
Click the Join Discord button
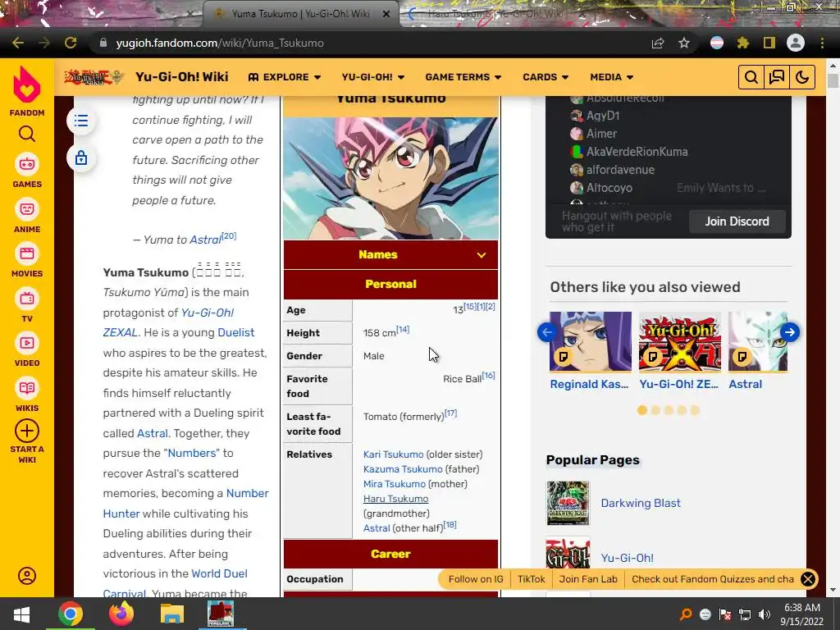[x=737, y=221]
